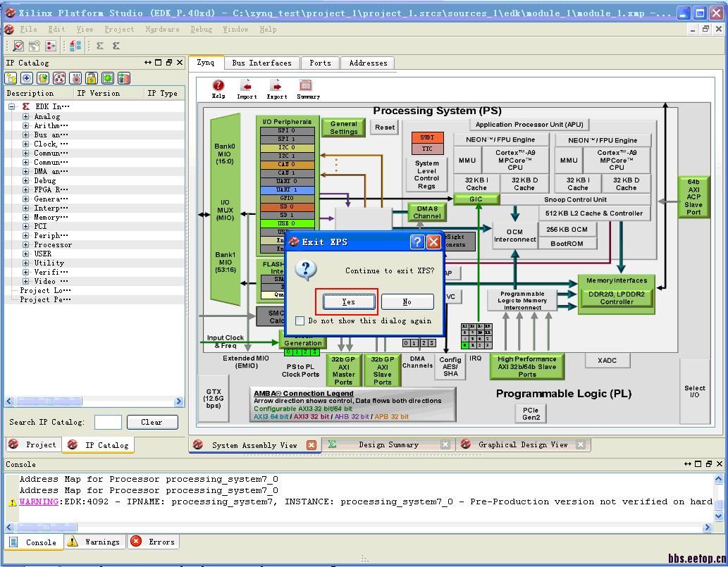Enable 'Do not show this dialog again'
This screenshot has height=567, width=728.
pyautogui.click(x=300, y=321)
